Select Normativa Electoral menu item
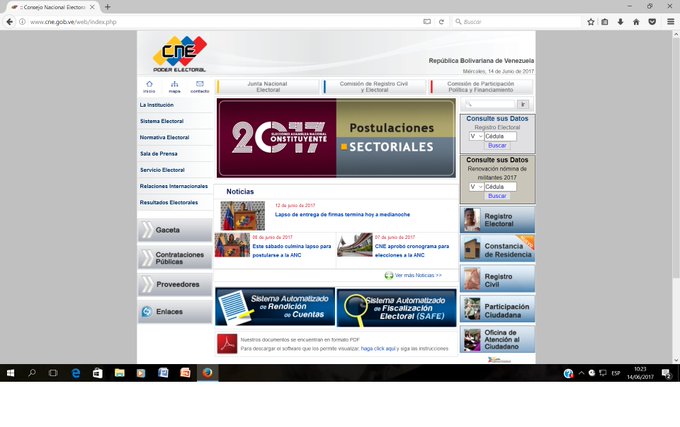The height and width of the screenshot is (427, 680). tap(164, 137)
